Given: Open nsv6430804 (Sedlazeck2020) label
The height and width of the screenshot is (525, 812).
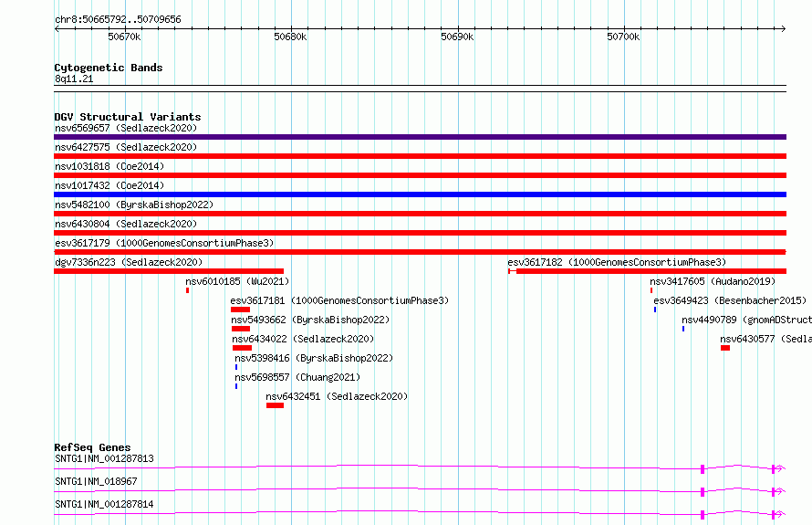Looking at the screenshot, I should (x=126, y=224).
